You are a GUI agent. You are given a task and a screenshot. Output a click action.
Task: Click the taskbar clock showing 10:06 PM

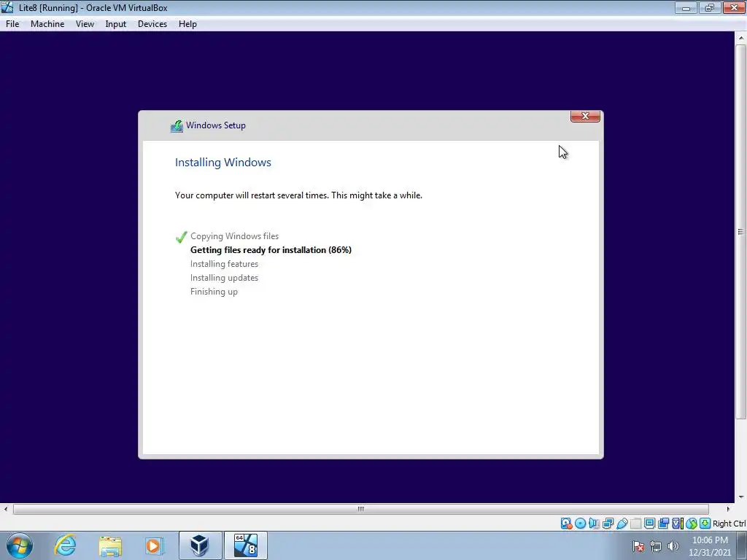710,546
